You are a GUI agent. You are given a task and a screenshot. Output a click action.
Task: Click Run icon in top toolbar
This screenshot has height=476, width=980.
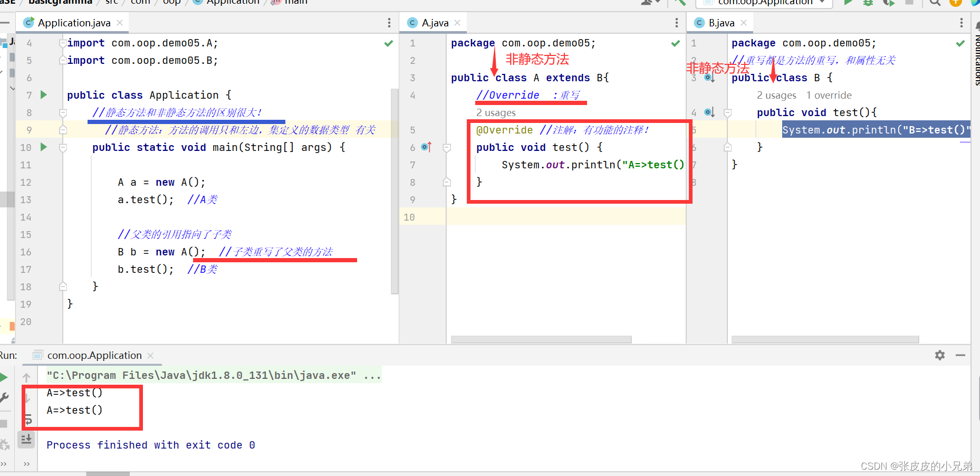point(848,2)
